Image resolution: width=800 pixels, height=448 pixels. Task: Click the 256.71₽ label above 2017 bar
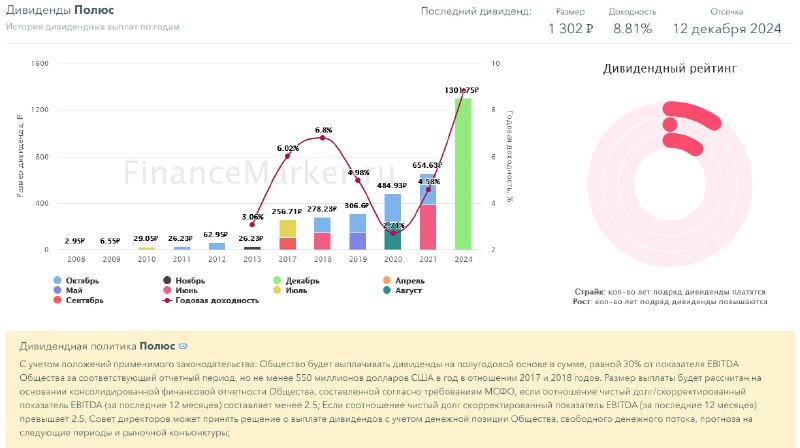pyautogui.click(x=287, y=211)
